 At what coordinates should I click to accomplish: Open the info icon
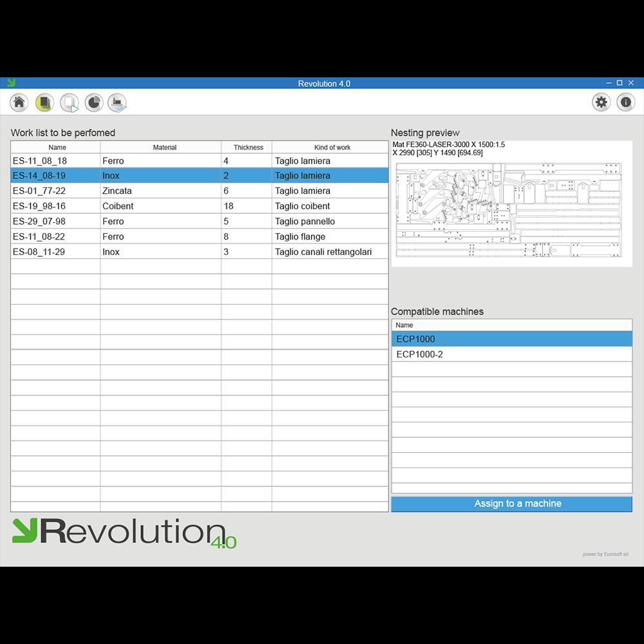[x=625, y=102]
